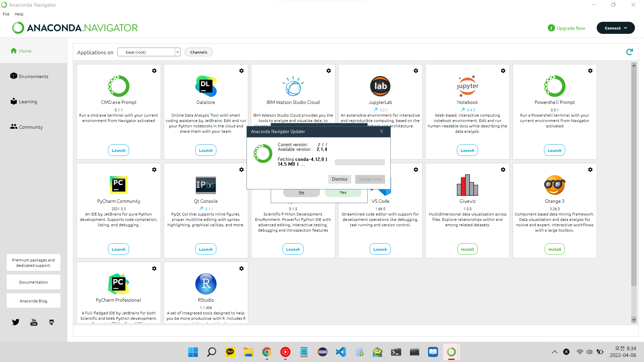This screenshot has width=644, height=362.
Task: Install Orange 3
Action: [x=554, y=249]
